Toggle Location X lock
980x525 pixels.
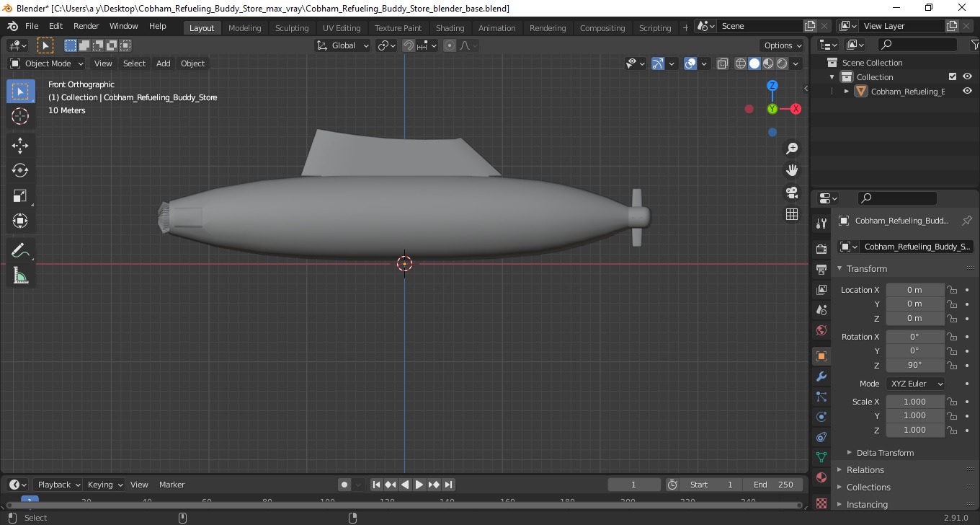(x=952, y=290)
